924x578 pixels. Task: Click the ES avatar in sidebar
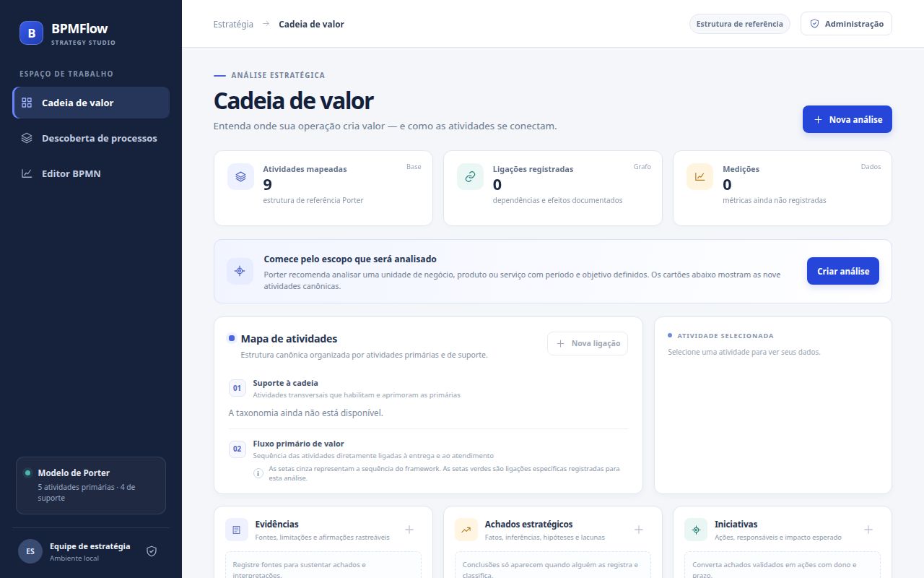30,551
